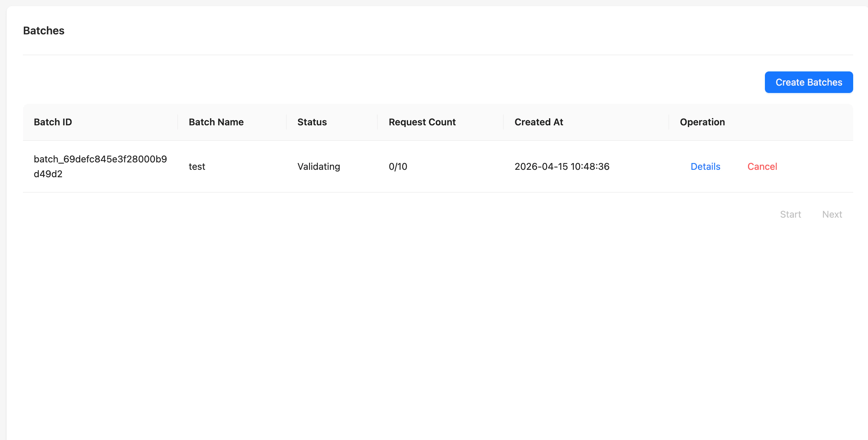The width and height of the screenshot is (868, 440).
Task: Select the Batch Name column header
Action: [216, 122]
